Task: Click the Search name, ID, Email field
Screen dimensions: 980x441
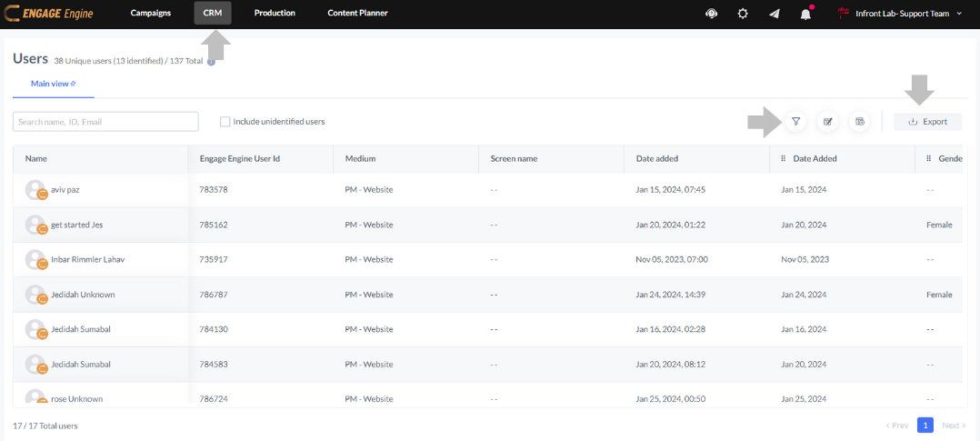Action: (x=105, y=122)
